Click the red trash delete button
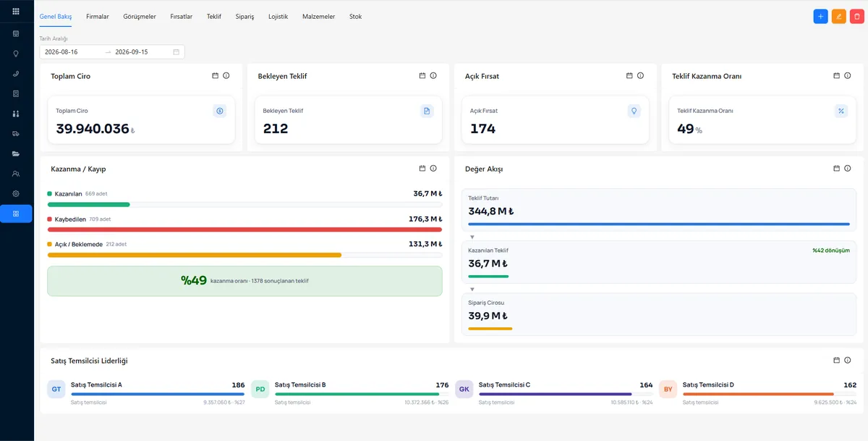This screenshot has width=868, height=441. [x=857, y=16]
